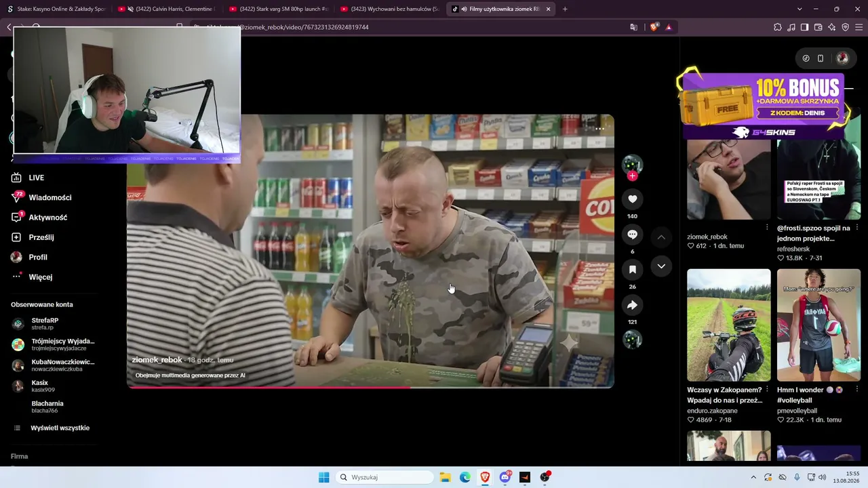Like the video with the heart icon

tap(632, 199)
